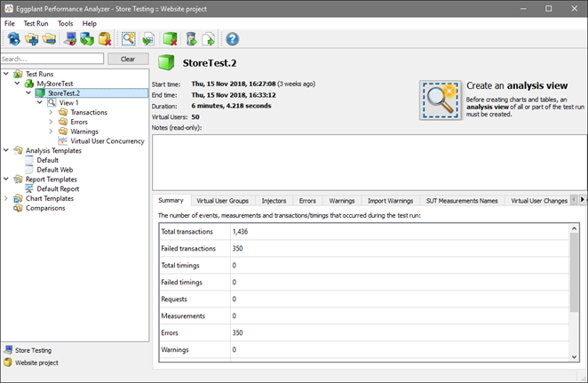Switch to the Injectors tab
Image resolution: width=588 pixels, height=383 pixels.
(x=274, y=201)
